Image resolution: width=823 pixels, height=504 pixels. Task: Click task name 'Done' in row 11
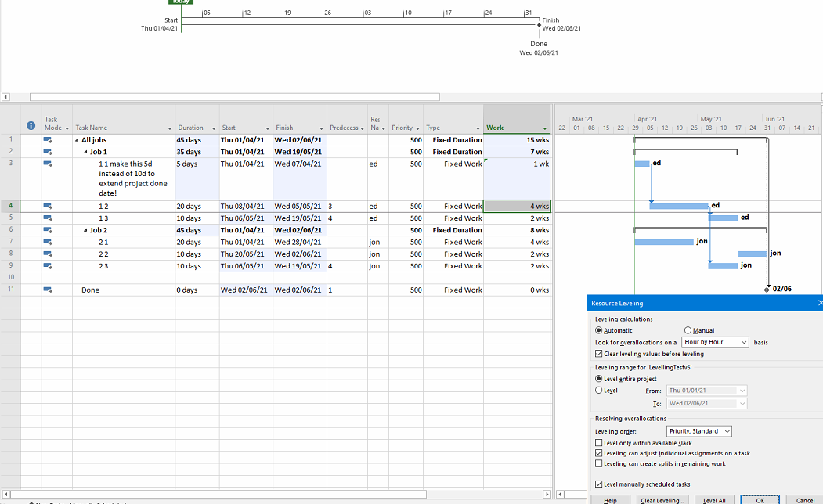coord(90,290)
